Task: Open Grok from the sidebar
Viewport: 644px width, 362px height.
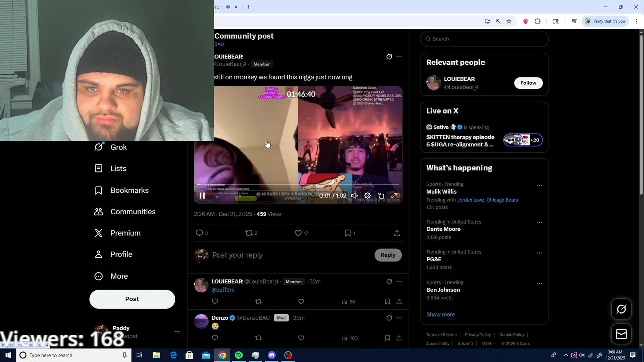Action: (x=110, y=147)
